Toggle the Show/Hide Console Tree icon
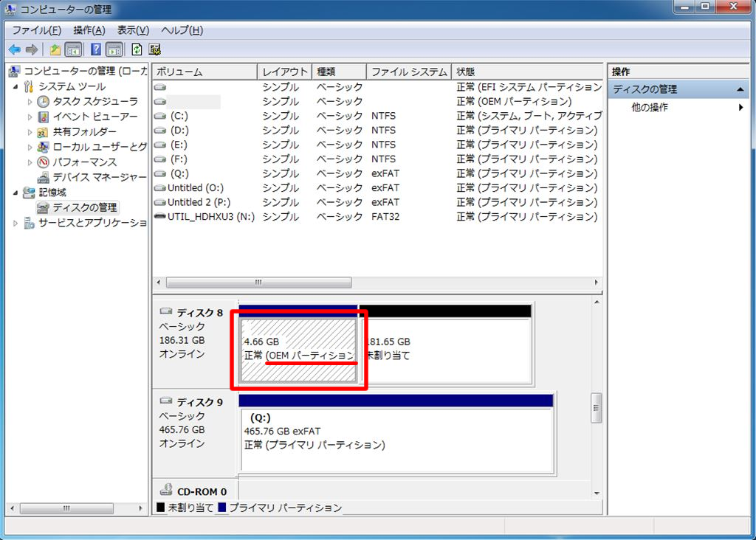 click(73, 49)
